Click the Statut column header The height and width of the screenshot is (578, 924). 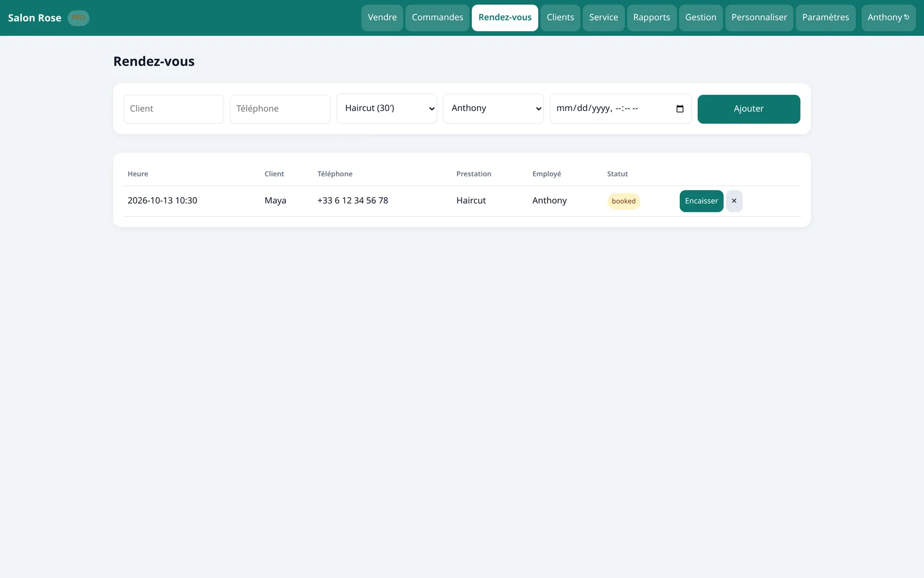coord(617,174)
